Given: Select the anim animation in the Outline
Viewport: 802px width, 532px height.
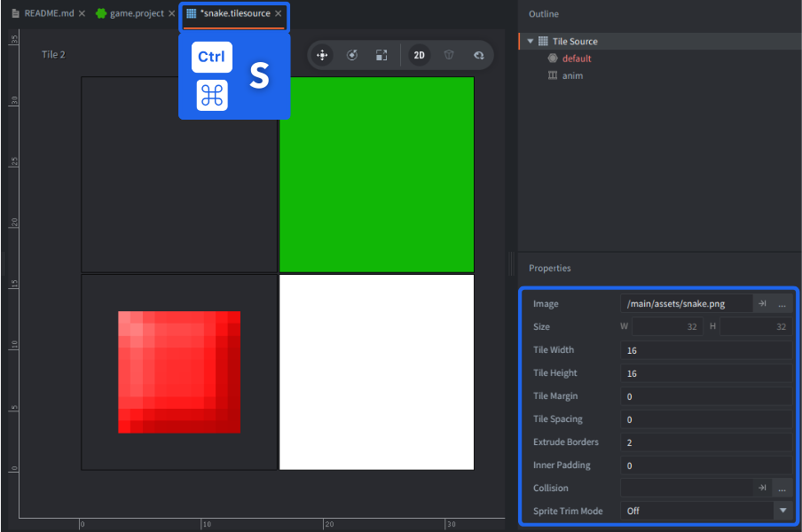Looking at the screenshot, I should tap(572, 75).
